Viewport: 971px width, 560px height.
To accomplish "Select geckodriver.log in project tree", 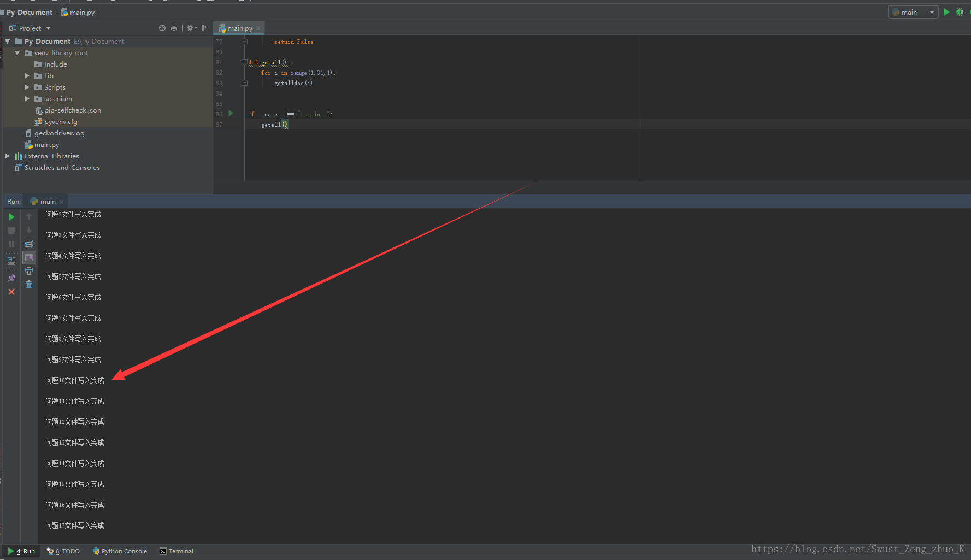I will tap(59, 133).
